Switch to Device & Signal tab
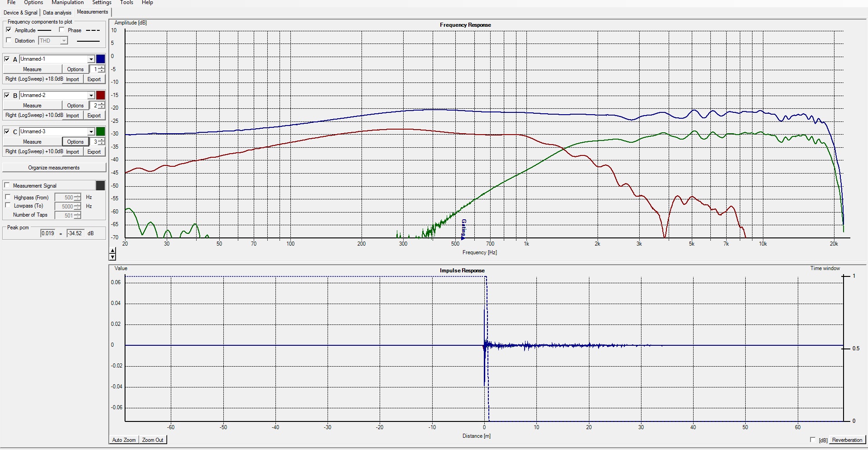This screenshot has height=450, width=868. [20, 13]
